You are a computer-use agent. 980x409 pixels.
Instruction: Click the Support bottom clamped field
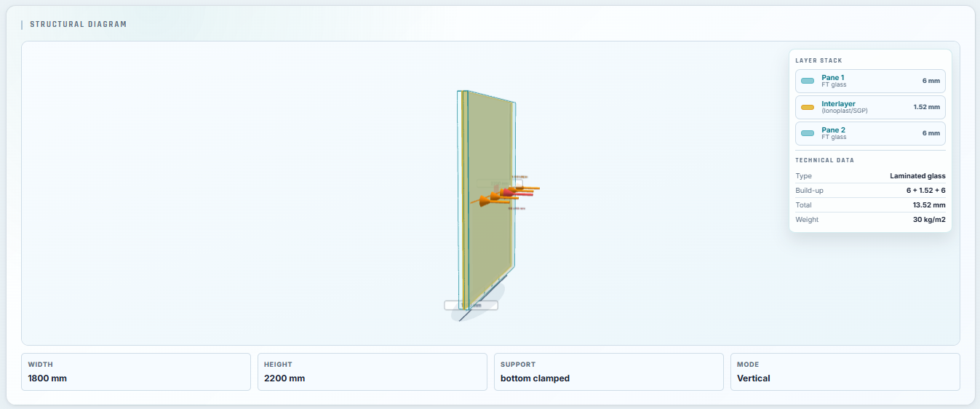(609, 372)
